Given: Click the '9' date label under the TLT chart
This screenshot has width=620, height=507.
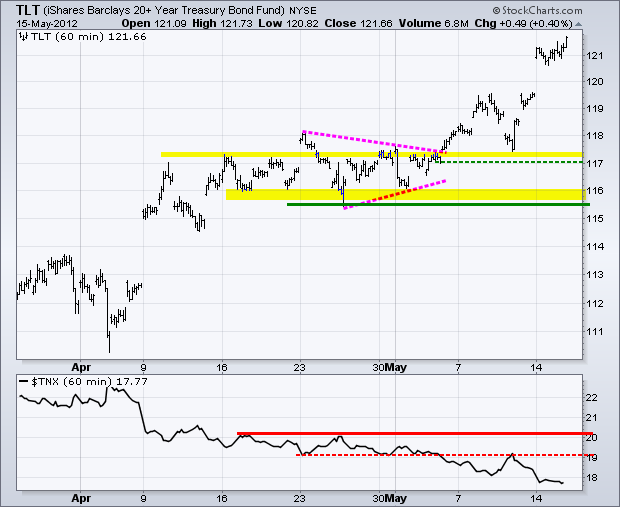Looking at the screenshot, I should point(144,368).
